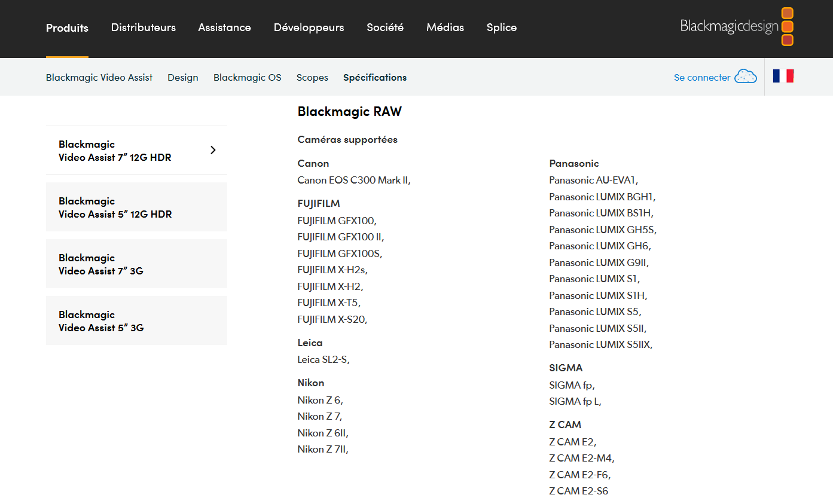Image resolution: width=833 pixels, height=504 pixels.
Task: Switch to the Design subpage
Action: [x=183, y=77]
